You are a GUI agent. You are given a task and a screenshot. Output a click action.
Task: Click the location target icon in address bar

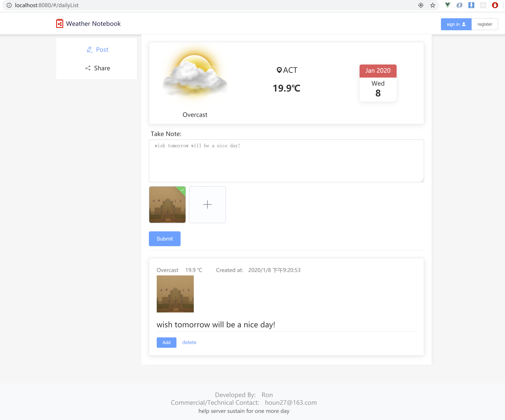click(421, 5)
